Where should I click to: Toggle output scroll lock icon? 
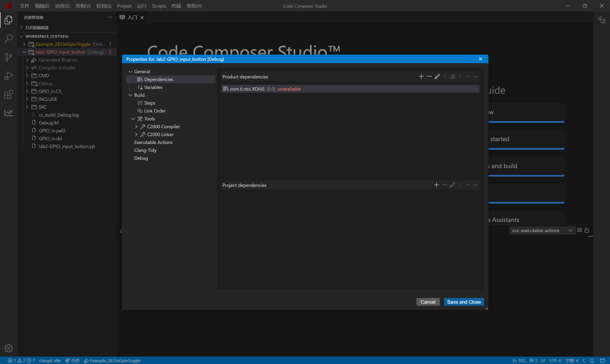click(x=586, y=230)
